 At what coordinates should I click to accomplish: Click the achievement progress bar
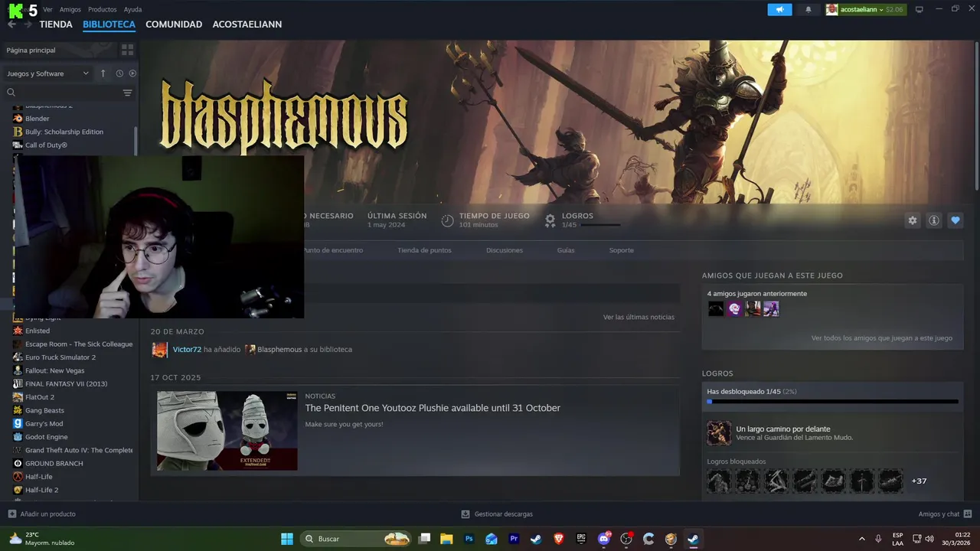tap(833, 401)
